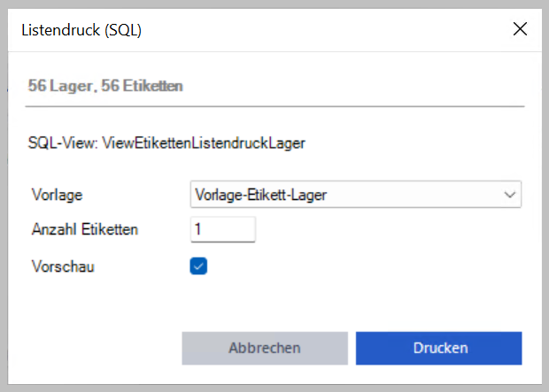Click the number 1 in Anzahl Etiketten
Image resolution: width=549 pixels, height=392 pixels.
point(197,229)
